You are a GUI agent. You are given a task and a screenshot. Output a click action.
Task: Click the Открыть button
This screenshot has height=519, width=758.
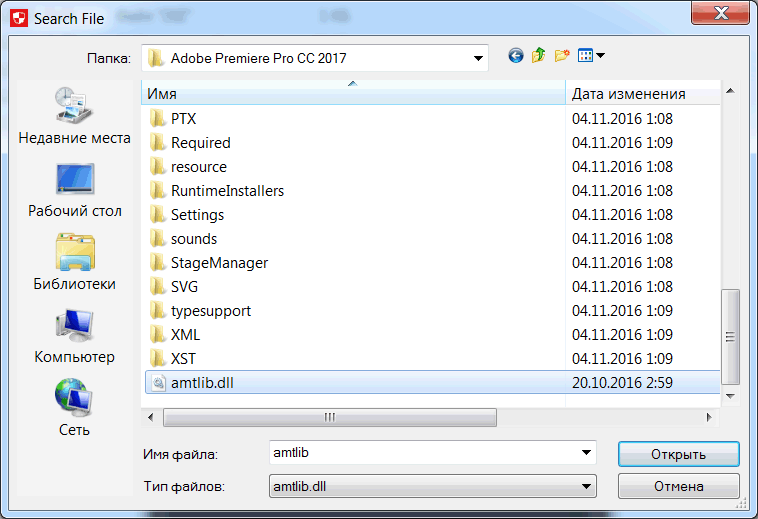tap(678, 454)
